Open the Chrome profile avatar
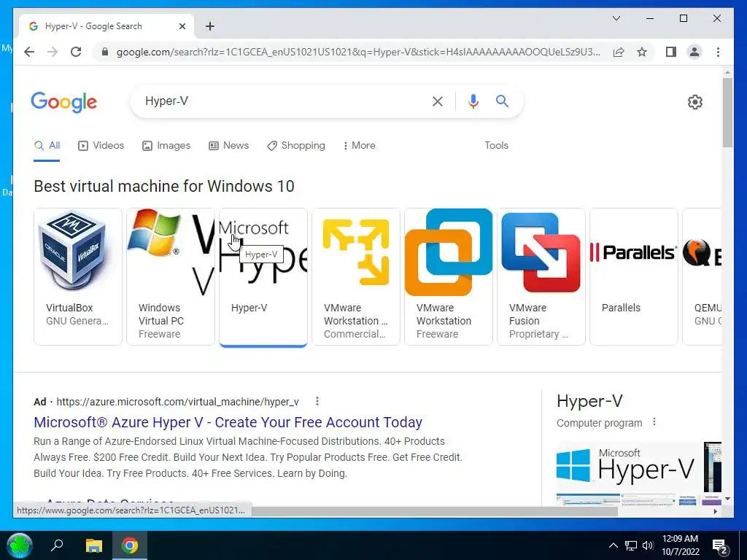Screen dimensions: 747x560 pos(694,52)
